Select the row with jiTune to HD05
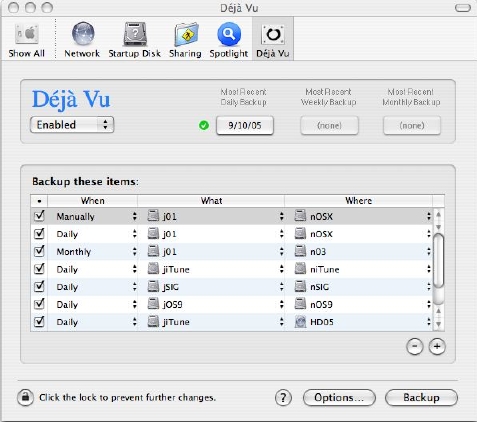The height and width of the screenshot is (422, 477). tap(232, 322)
